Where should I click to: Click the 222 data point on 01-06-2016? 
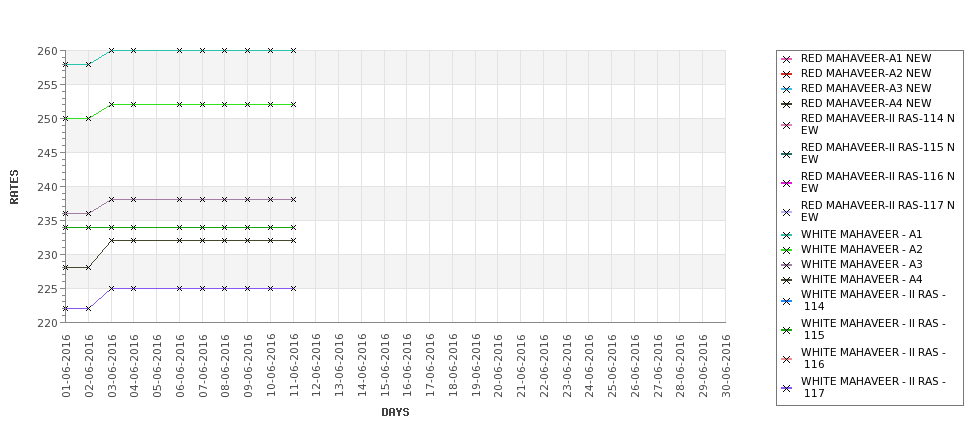point(65,308)
